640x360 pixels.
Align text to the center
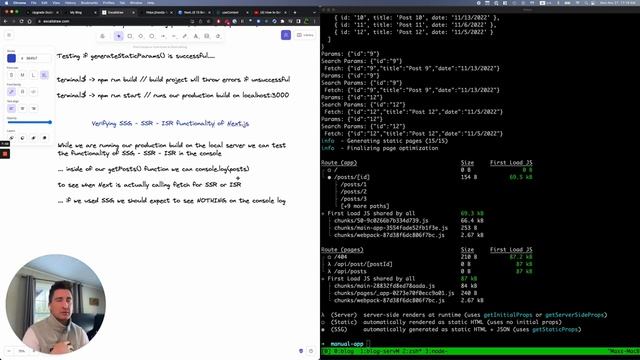coord(22,109)
